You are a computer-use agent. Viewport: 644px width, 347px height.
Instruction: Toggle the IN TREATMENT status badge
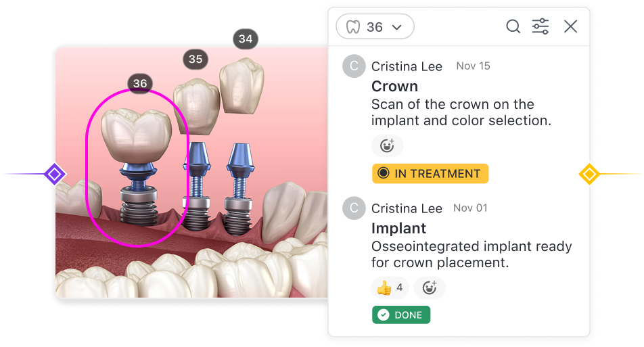pyautogui.click(x=430, y=174)
